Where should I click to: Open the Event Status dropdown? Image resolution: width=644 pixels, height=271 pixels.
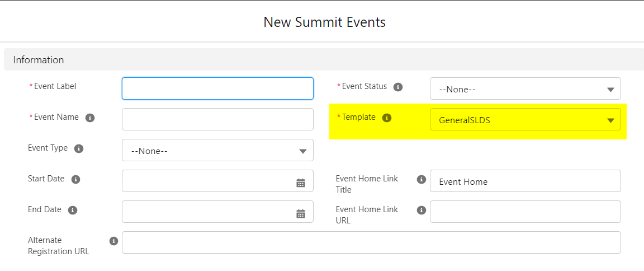click(525, 88)
